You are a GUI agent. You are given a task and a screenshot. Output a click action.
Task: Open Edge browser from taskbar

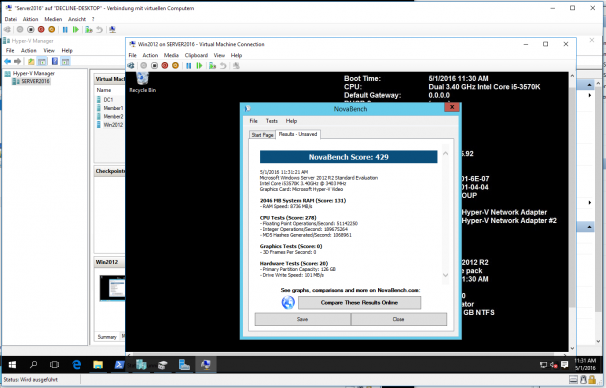tap(77, 364)
